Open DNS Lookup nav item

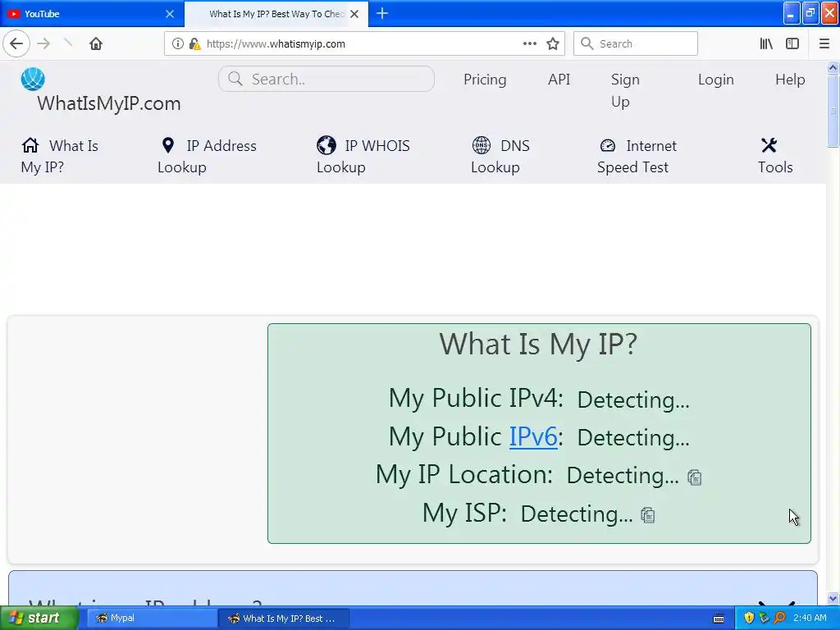coord(500,156)
